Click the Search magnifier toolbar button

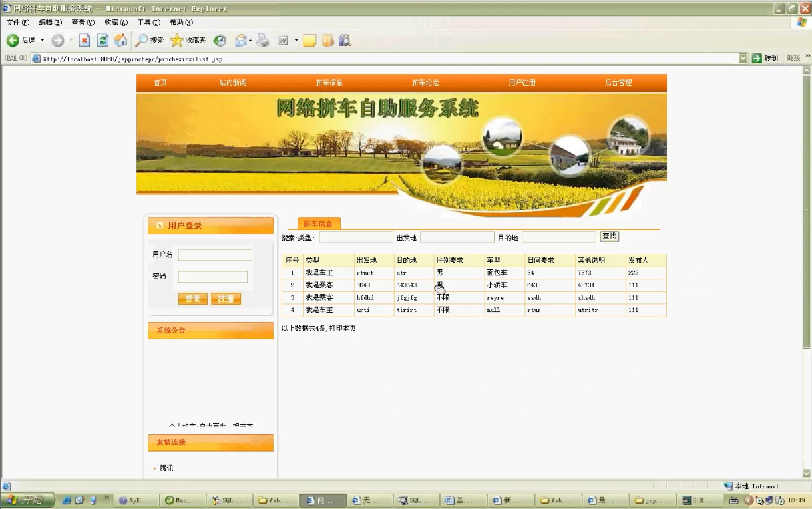[149, 41]
